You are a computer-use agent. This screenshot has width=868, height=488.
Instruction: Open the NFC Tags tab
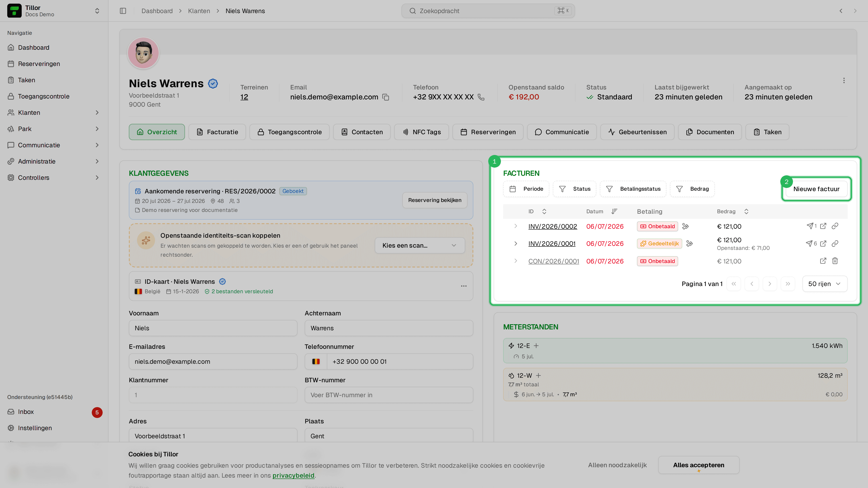pyautogui.click(x=421, y=132)
